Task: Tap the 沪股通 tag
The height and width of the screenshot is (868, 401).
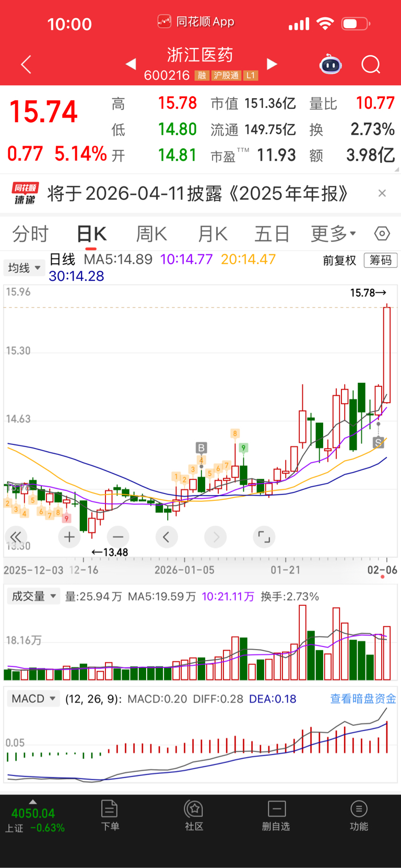Action: tap(226, 76)
